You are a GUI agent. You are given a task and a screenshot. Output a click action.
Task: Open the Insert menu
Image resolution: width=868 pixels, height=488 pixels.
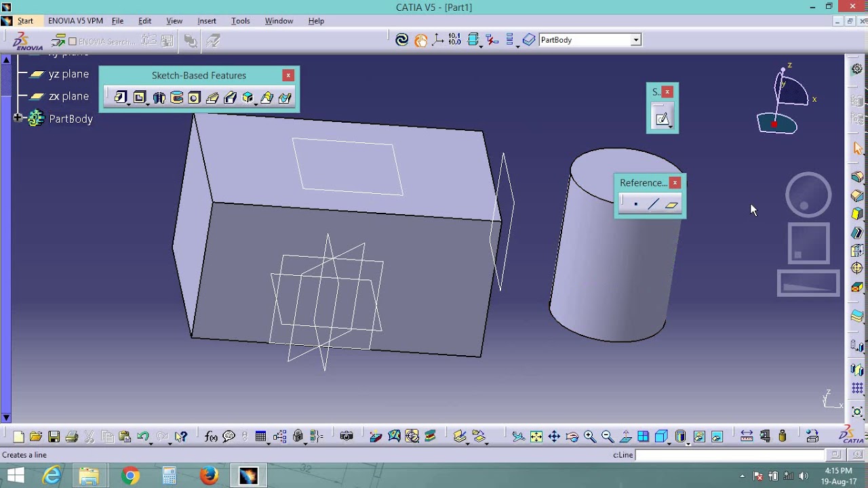(207, 21)
